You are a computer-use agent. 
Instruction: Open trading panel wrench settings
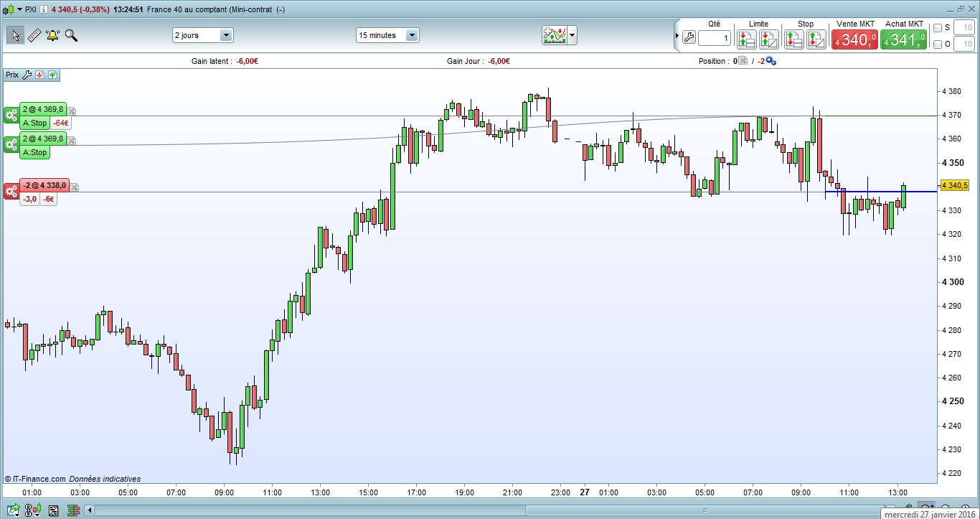[x=689, y=39]
